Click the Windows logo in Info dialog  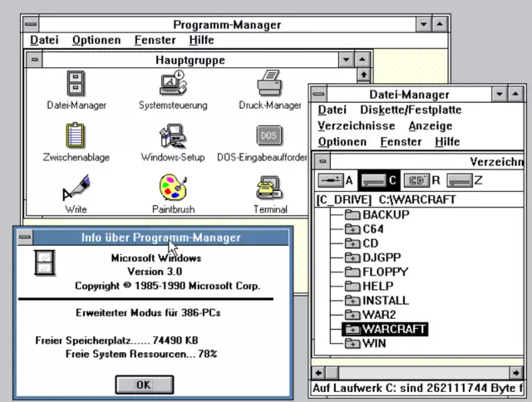tap(44, 262)
